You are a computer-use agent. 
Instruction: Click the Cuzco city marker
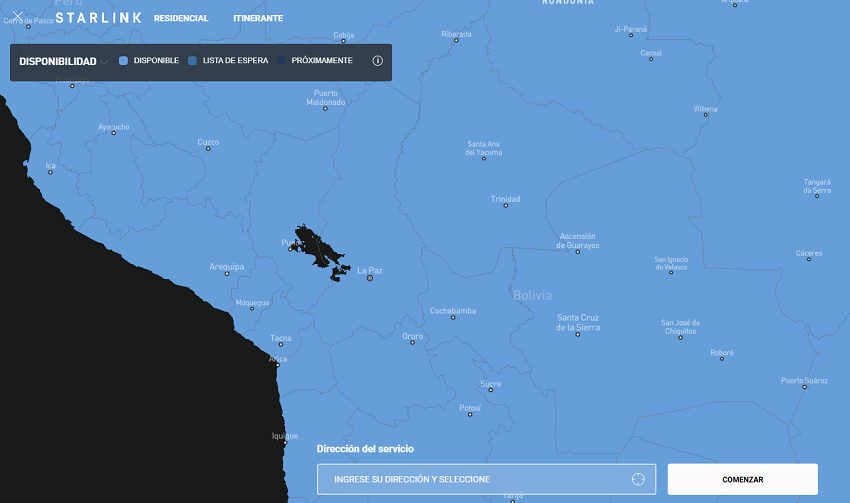pos(208,149)
